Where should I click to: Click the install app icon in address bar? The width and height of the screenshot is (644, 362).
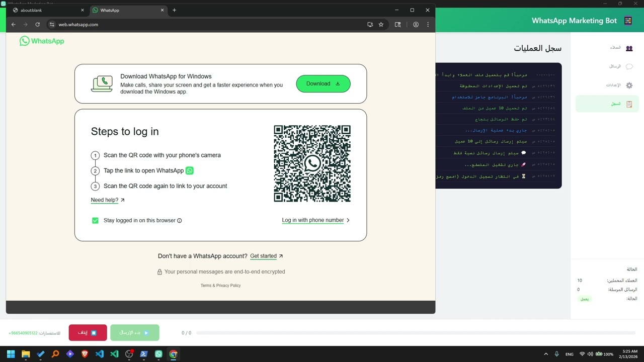[370, 24]
